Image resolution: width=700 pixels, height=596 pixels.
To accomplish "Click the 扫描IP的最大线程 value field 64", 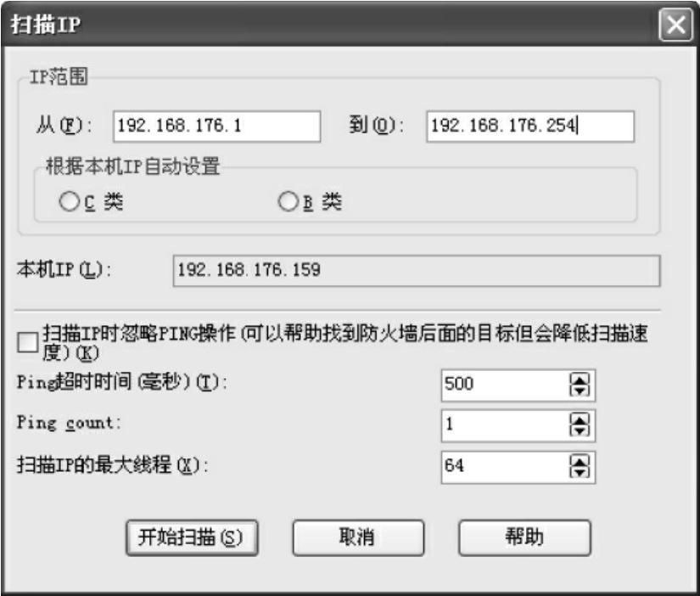I will (505, 467).
